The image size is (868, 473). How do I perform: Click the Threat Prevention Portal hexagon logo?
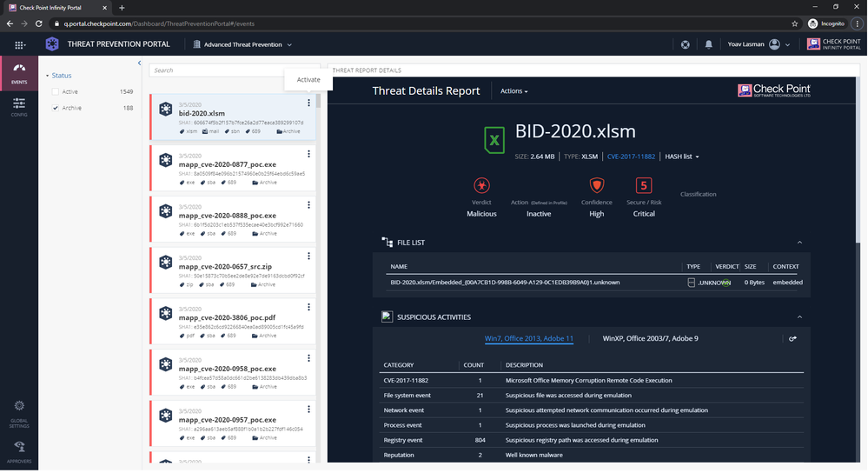pos(52,44)
